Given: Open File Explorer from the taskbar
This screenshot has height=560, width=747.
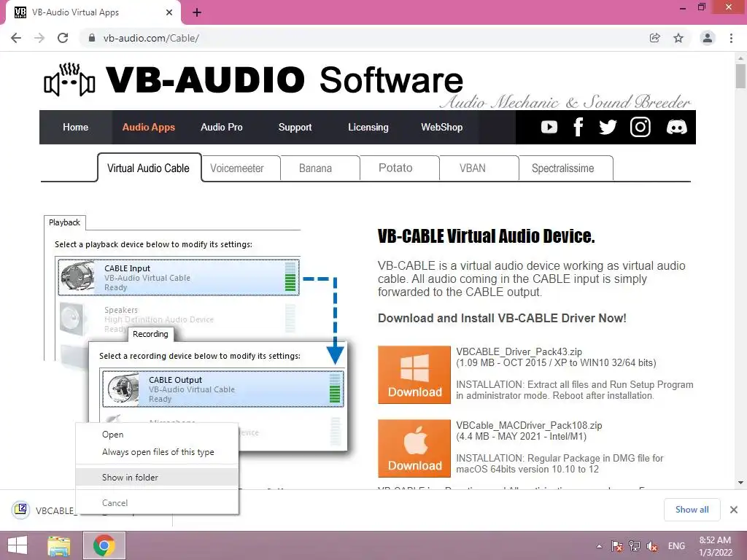Looking at the screenshot, I should [x=59, y=545].
